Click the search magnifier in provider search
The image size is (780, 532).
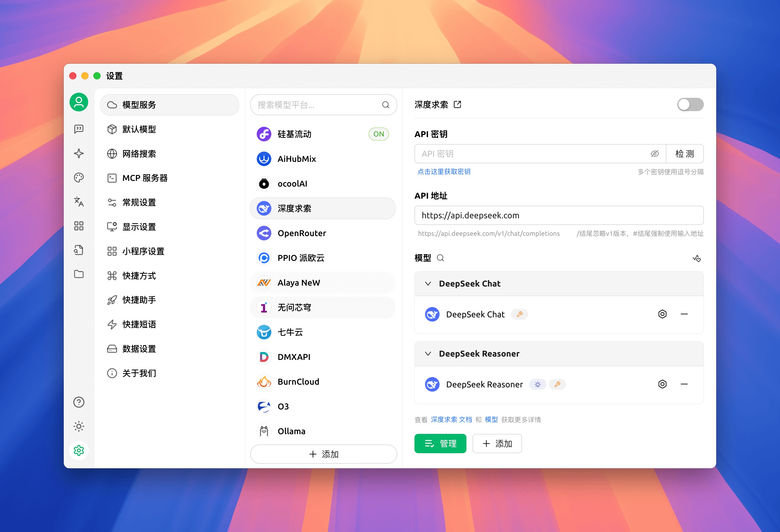pos(386,105)
